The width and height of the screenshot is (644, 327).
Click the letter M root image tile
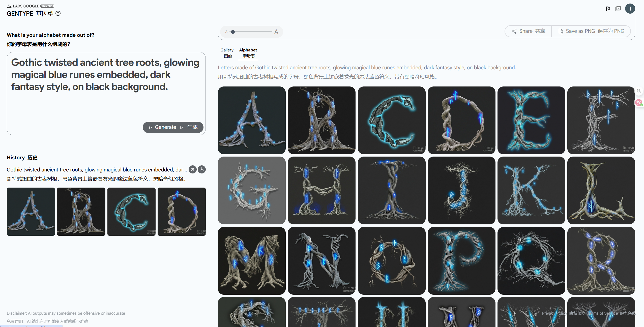[x=252, y=261]
